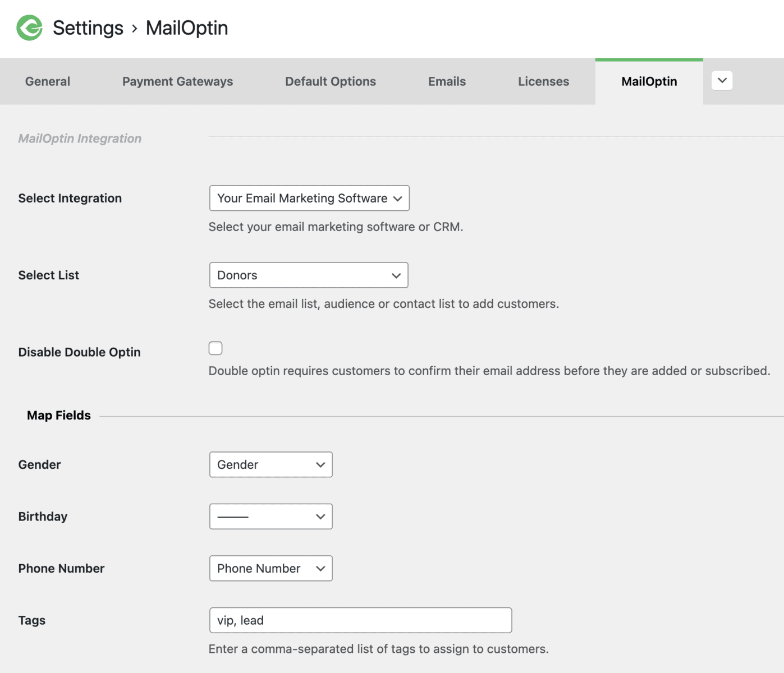Open the Birthday field mapping dropdown
784x673 pixels.
coord(271,517)
